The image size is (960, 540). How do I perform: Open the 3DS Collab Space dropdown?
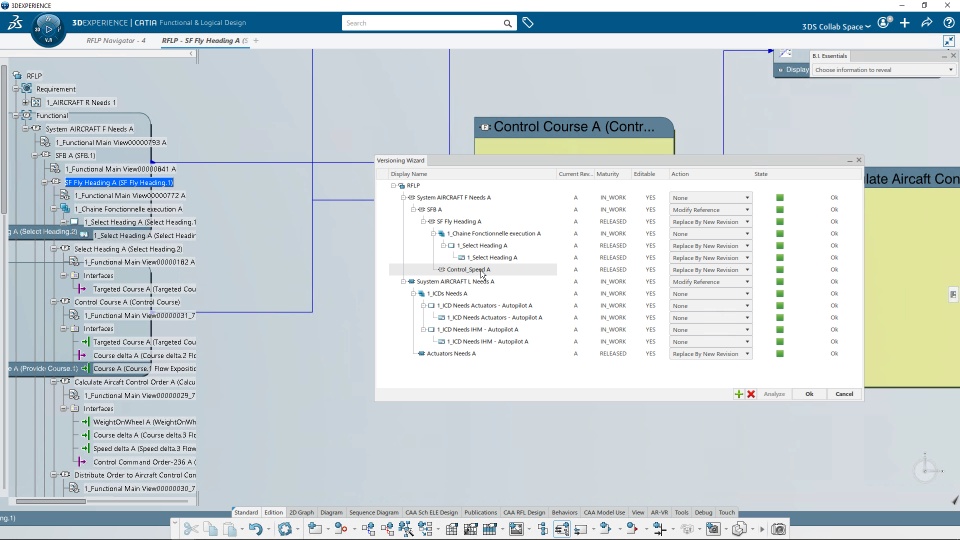(x=836, y=26)
